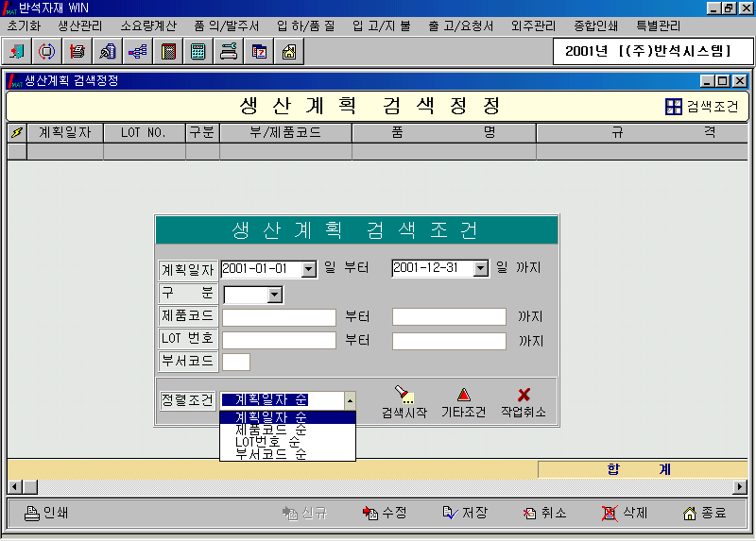Click the 기타조건 red triangle icon
756x541 pixels.
pyautogui.click(x=463, y=395)
